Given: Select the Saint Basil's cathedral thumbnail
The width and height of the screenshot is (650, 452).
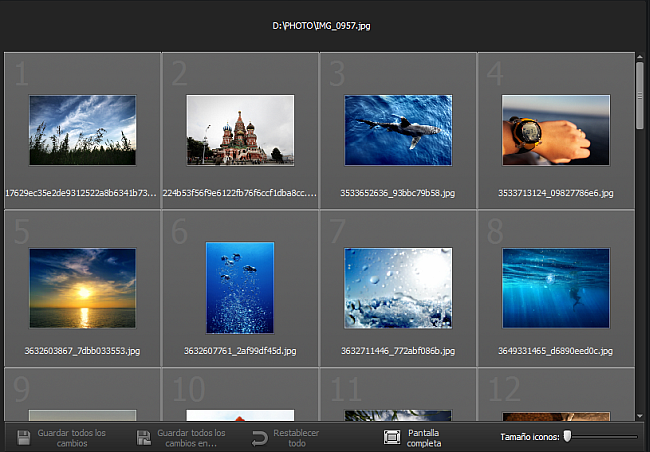Looking at the screenshot, I should (x=240, y=130).
